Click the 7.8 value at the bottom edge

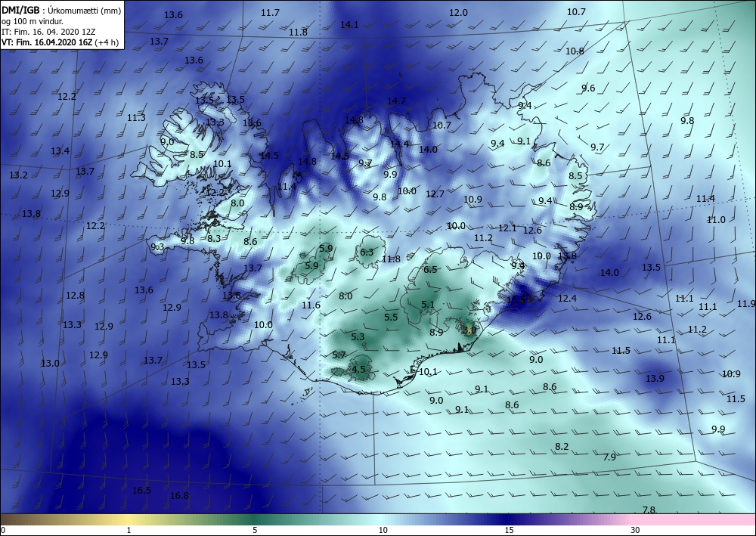pos(649,510)
